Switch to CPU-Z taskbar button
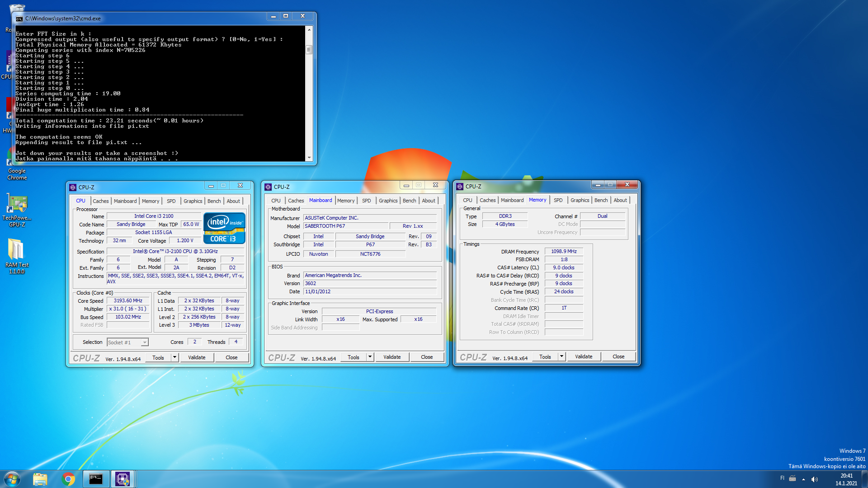 [123, 479]
